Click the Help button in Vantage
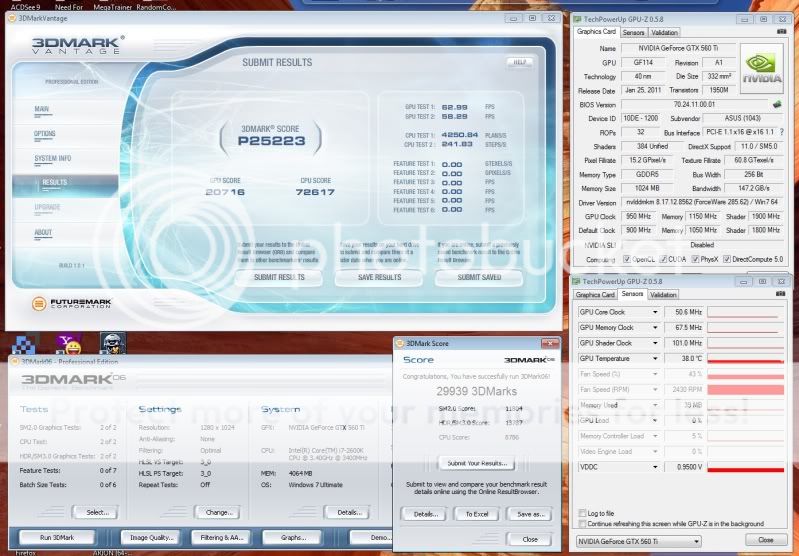 coord(519,62)
